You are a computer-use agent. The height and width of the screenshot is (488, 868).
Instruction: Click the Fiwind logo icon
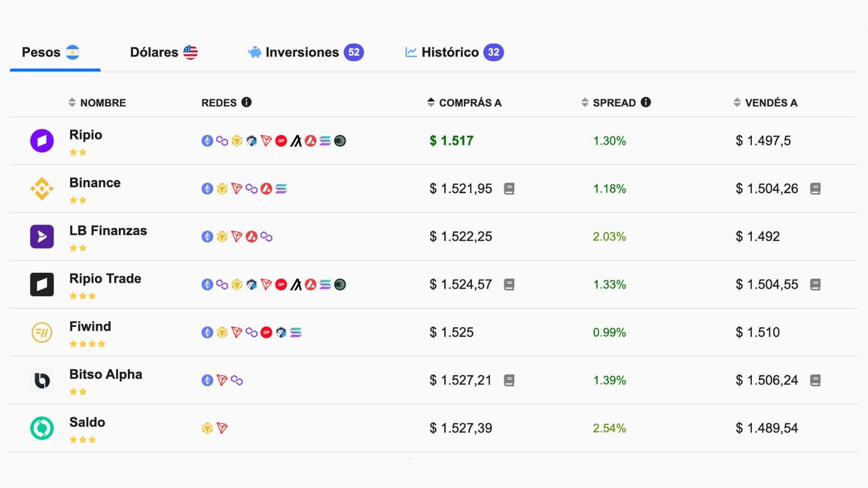pos(42,332)
